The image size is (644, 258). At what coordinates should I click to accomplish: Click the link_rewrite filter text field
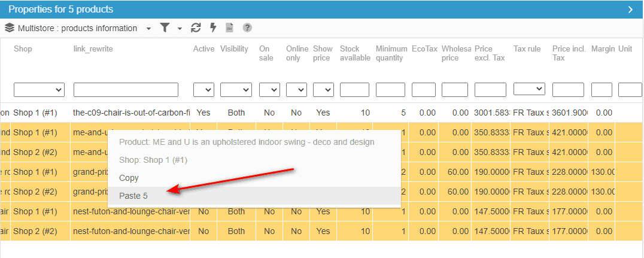(x=126, y=90)
